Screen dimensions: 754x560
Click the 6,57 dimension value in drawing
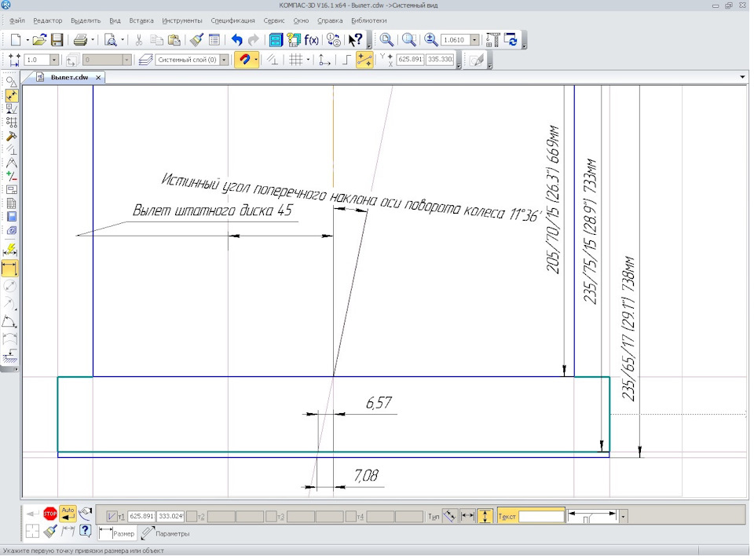coord(379,402)
